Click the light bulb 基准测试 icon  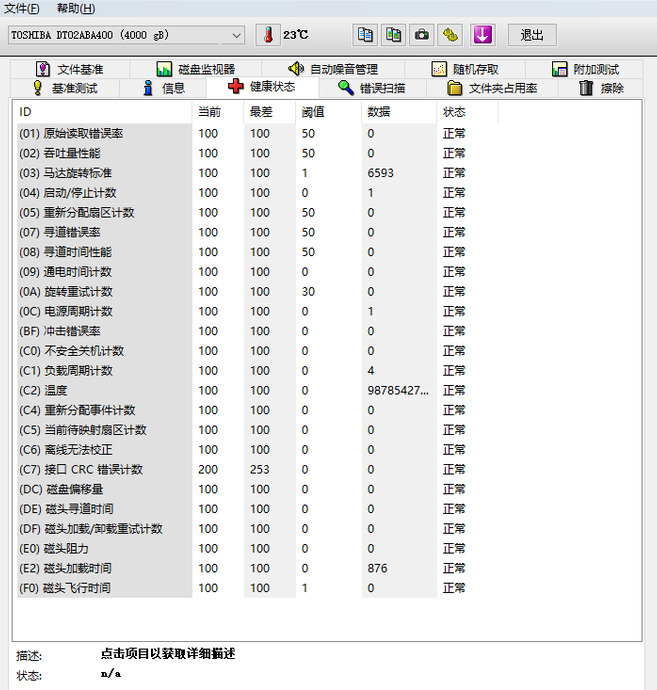38,88
